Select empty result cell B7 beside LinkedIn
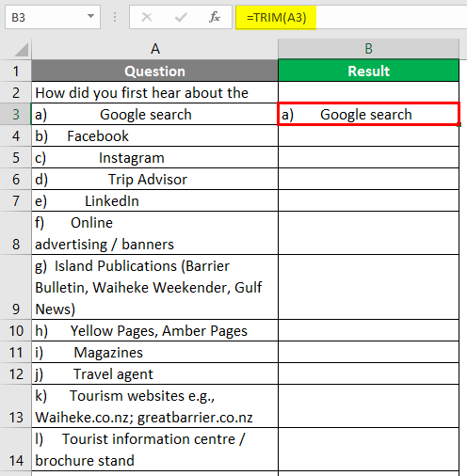Viewport: 467px width, 476px height. click(x=368, y=200)
